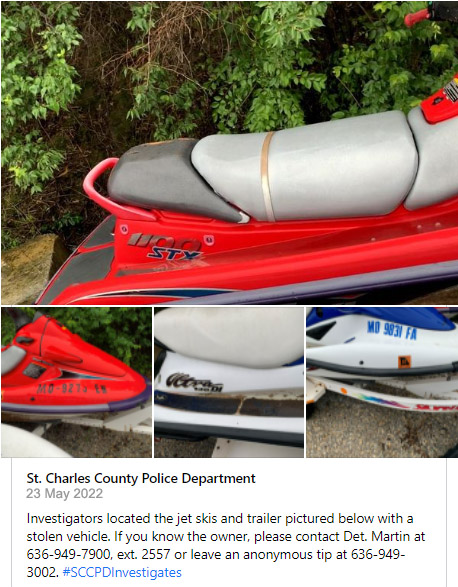Click the rainbow stripe on the trailer
Viewport: 458px width, 587px height.
coord(378,399)
